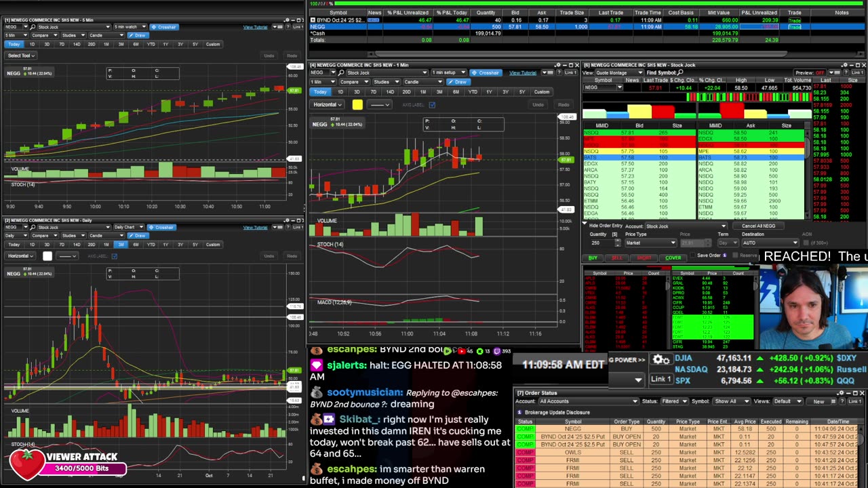The width and height of the screenshot is (868, 488).
Task: Open settings gear beside the DJIA ticker
Action: tap(660, 360)
